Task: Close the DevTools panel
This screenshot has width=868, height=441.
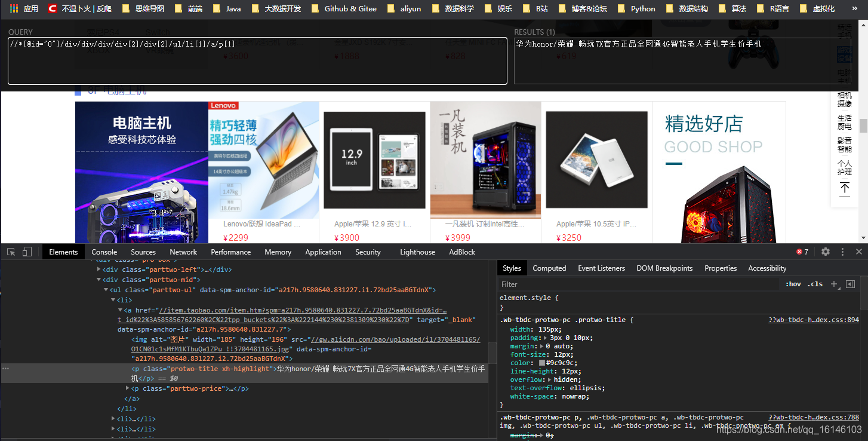Action: point(859,252)
